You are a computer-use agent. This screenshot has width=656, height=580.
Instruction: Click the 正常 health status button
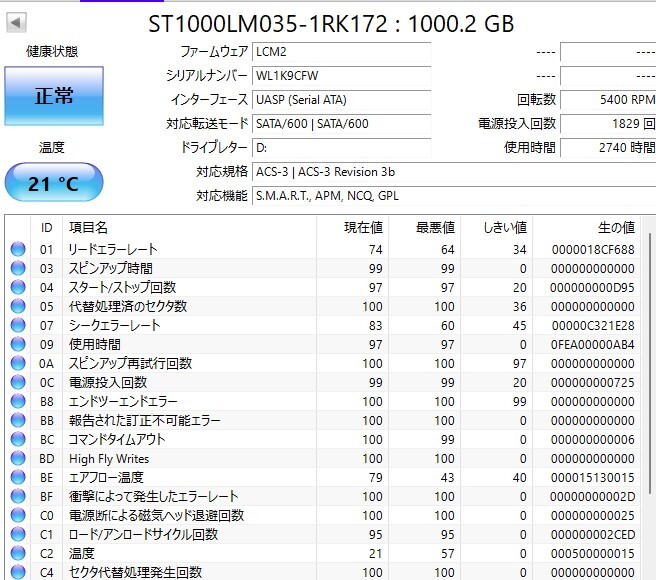(x=54, y=96)
